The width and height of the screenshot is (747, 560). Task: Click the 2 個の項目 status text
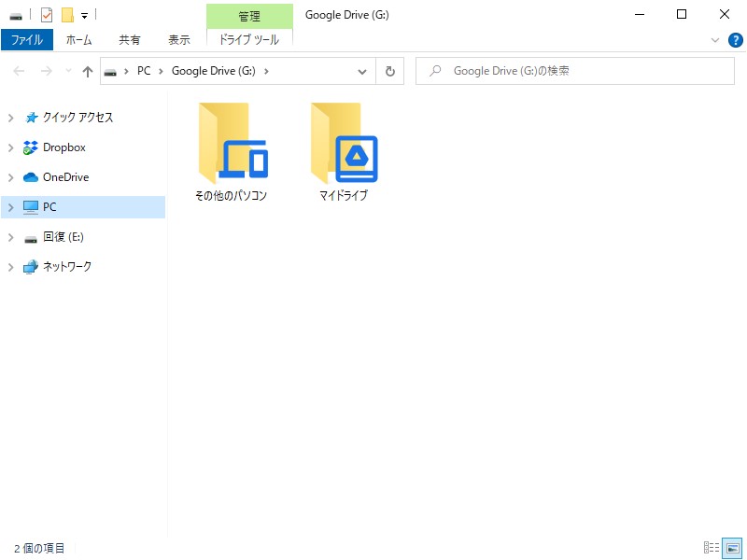point(39,549)
